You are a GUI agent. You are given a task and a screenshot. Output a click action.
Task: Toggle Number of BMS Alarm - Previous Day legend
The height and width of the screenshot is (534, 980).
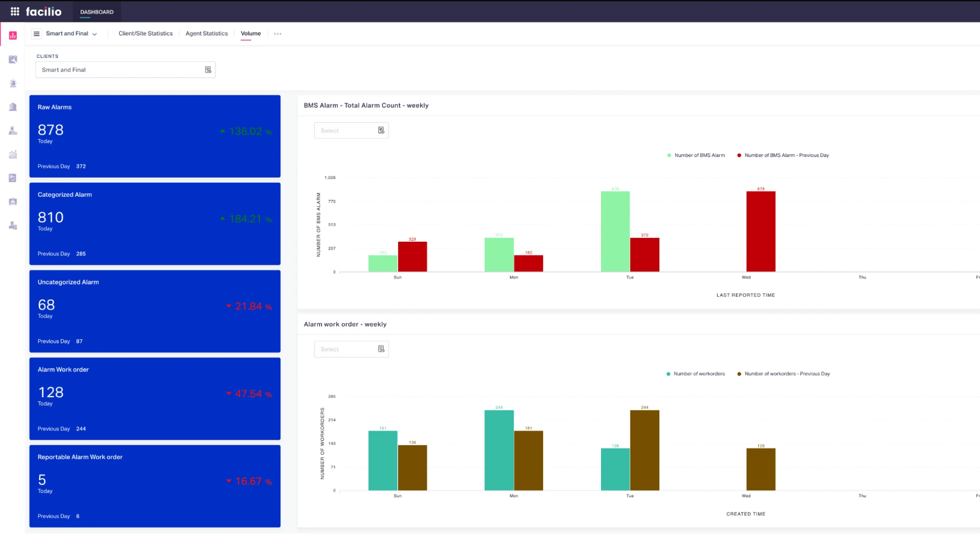click(783, 155)
